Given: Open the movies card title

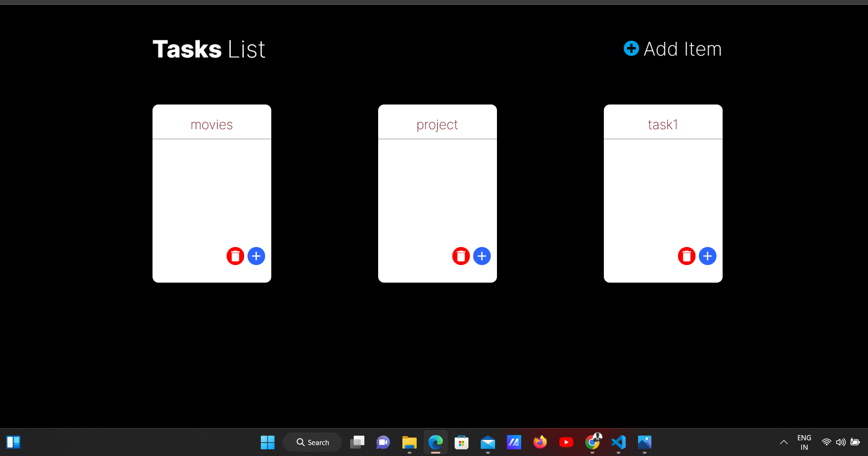Looking at the screenshot, I should point(212,124).
